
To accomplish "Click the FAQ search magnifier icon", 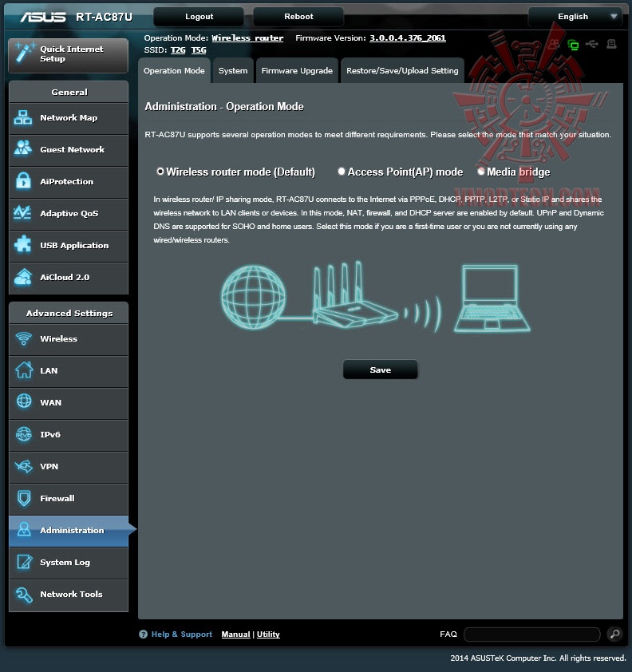I will [615, 634].
